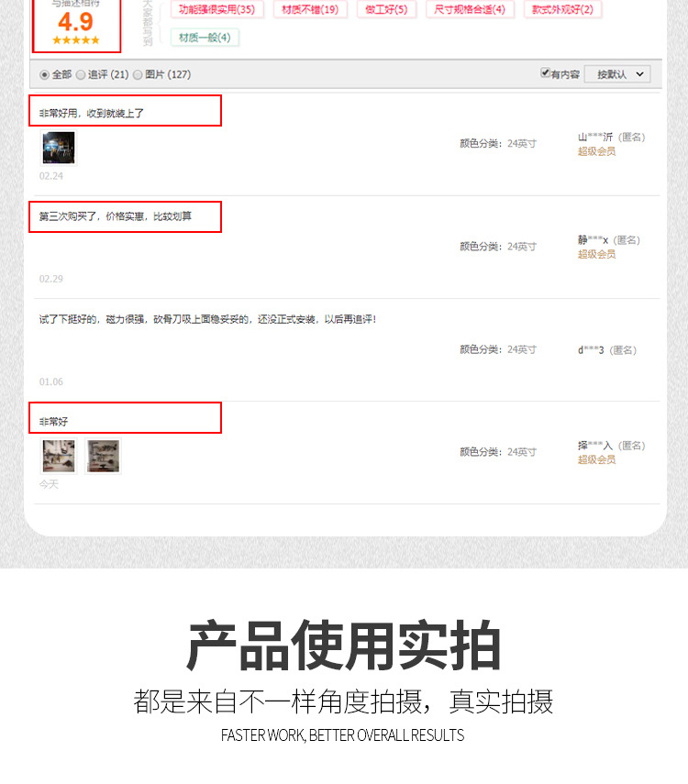
Task: Open the first photo in the 非常好 review
Action: pos(59,456)
